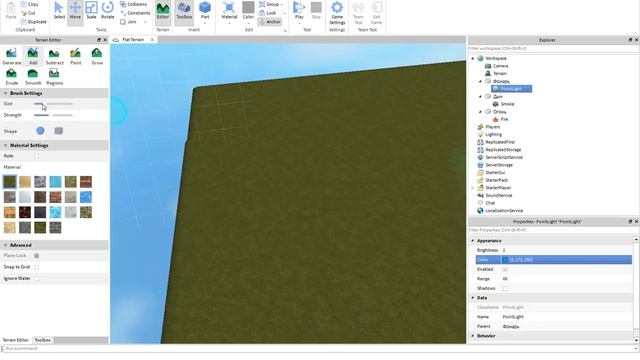The width and height of the screenshot is (640, 360).
Task: Click the Paste clipboard icon
Action: pyautogui.click(x=11, y=11)
